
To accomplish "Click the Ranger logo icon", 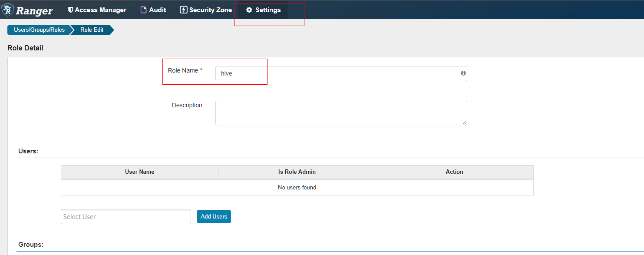I will 7,10.
